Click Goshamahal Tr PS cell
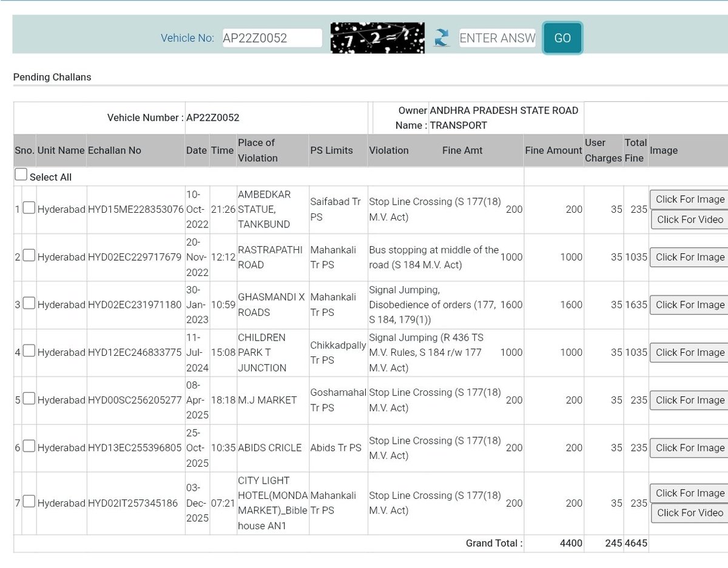The image size is (728, 568). [x=338, y=400]
